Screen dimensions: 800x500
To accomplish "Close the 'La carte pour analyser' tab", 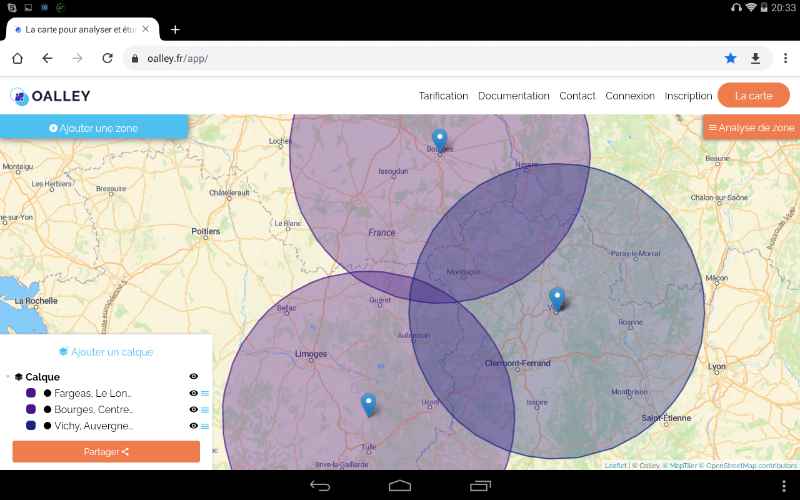I will [146, 29].
